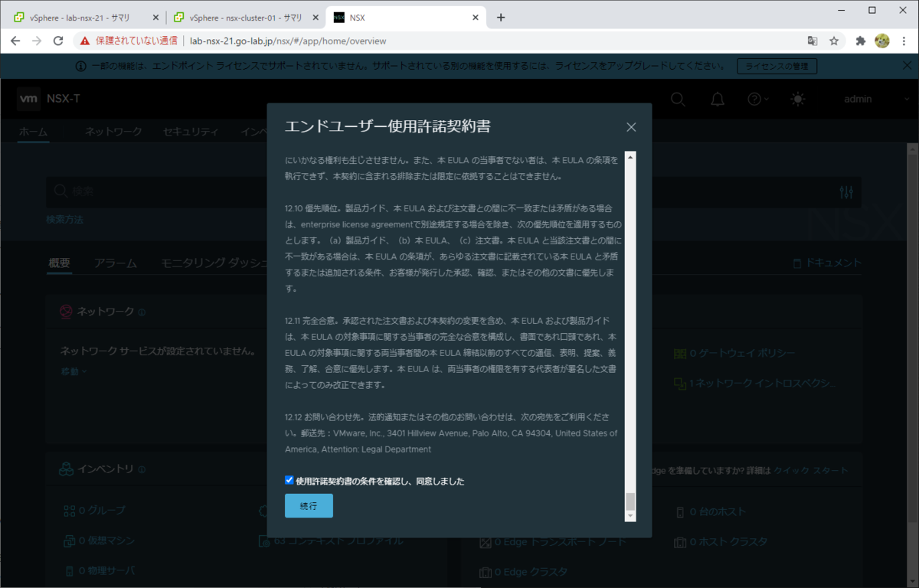Click the ライセンスの管理 button in the banner
The width and height of the screenshot is (919, 588).
coord(777,66)
